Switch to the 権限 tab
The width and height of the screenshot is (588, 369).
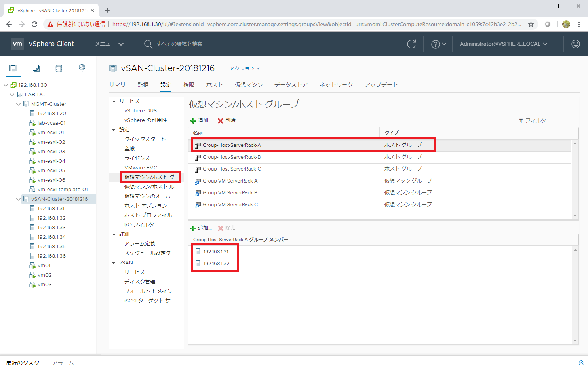[x=189, y=85]
